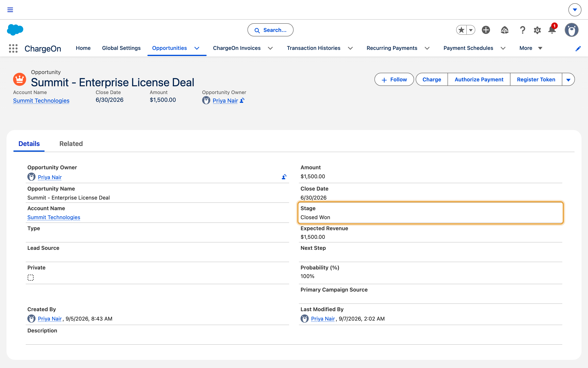Click the Stage value Closed Won
The width and height of the screenshot is (588, 368).
point(315,217)
